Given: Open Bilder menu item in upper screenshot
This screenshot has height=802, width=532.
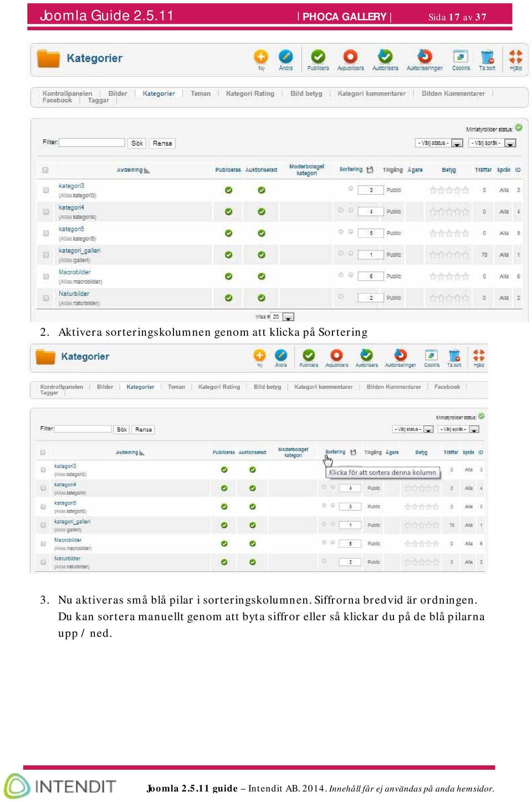Looking at the screenshot, I should [x=117, y=93].
